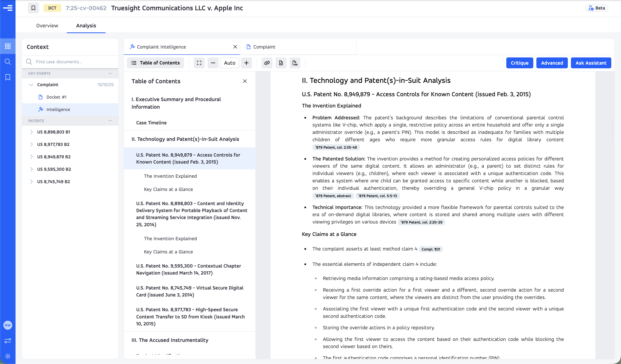This screenshot has width=621, height=364.
Task: Zoom in with the plus button
Action: (x=246, y=63)
